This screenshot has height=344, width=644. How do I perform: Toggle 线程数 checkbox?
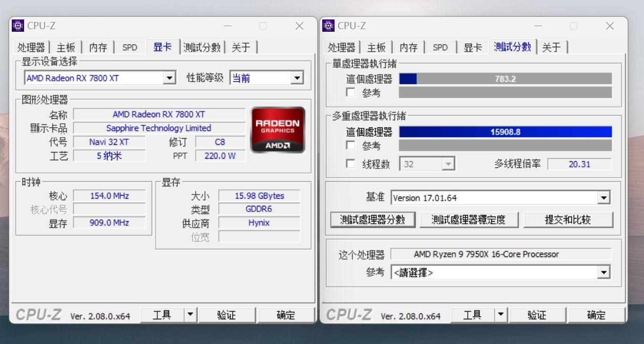(351, 164)
